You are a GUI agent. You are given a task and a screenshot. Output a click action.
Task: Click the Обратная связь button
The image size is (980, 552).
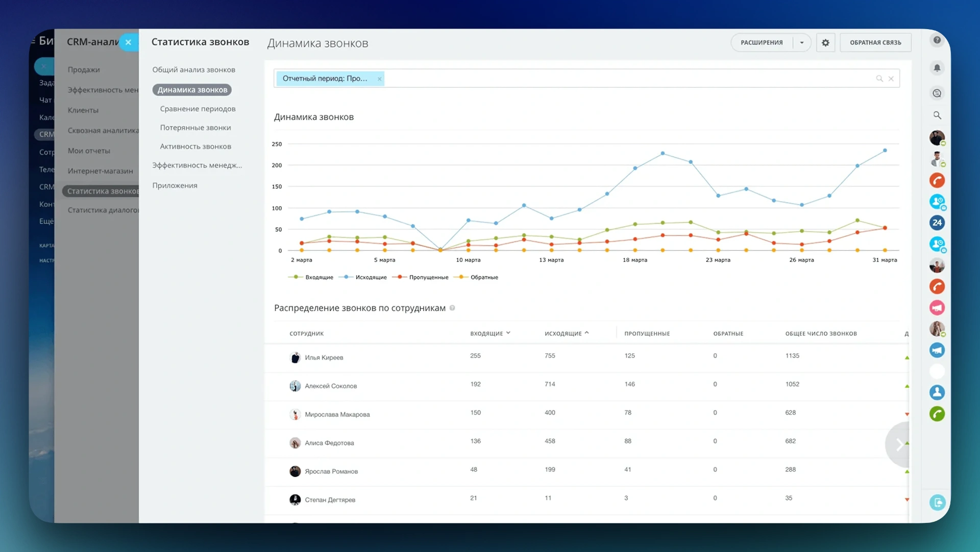875,43
